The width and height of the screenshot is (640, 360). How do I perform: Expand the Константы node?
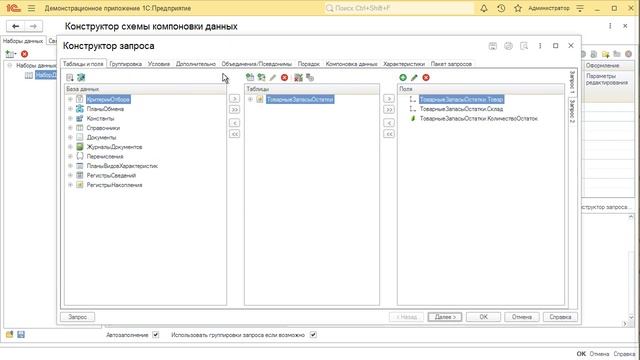click(x=70, y=118)
